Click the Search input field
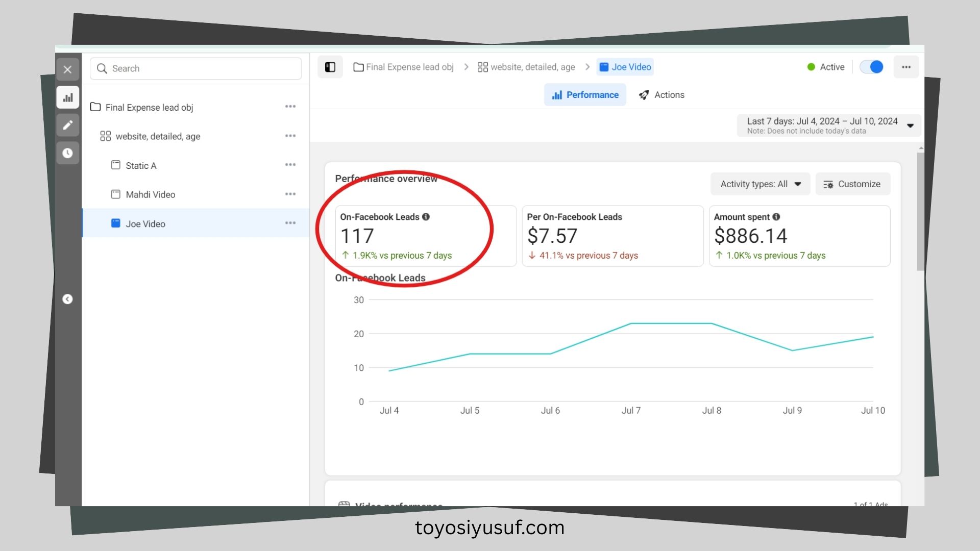 click(x=196, y=68)
